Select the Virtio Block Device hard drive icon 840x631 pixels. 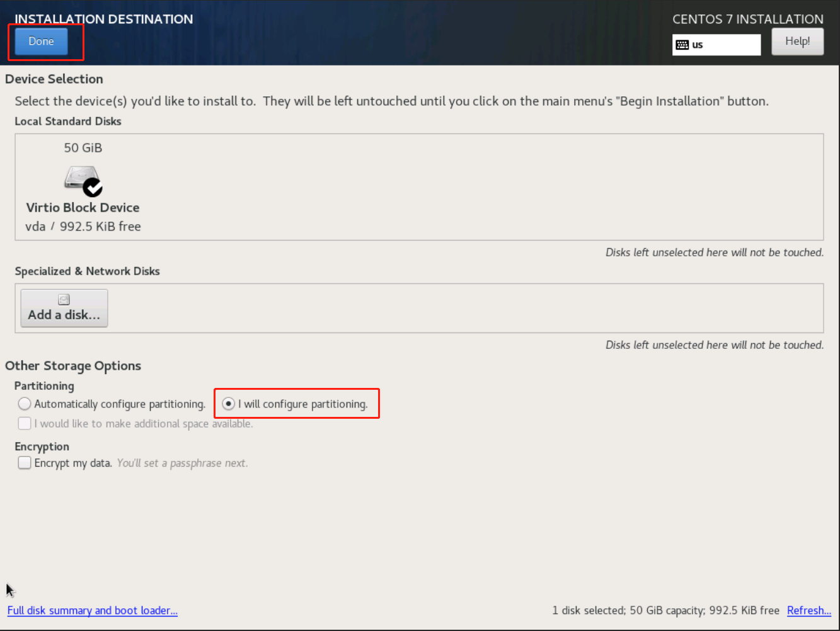pyautogui.click(x=81, y=178)
